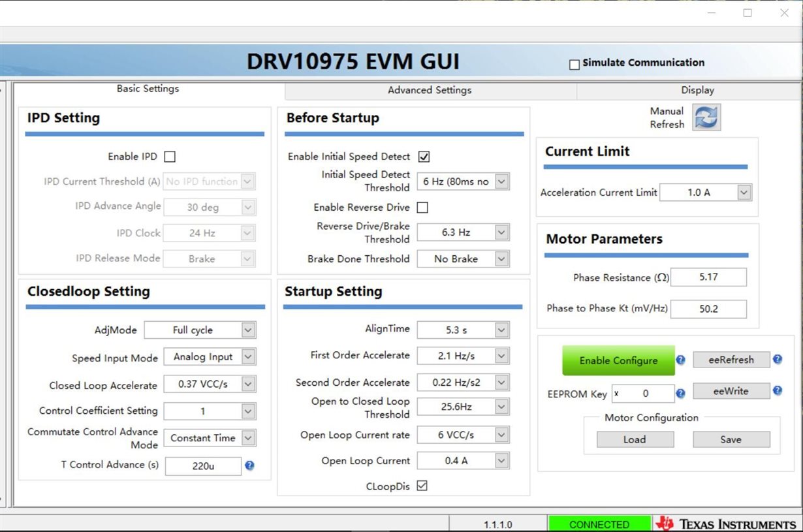Open help icon beside EEPROM Key field
This screenshot has height=532, width=803.
click(x=680, y=393)
